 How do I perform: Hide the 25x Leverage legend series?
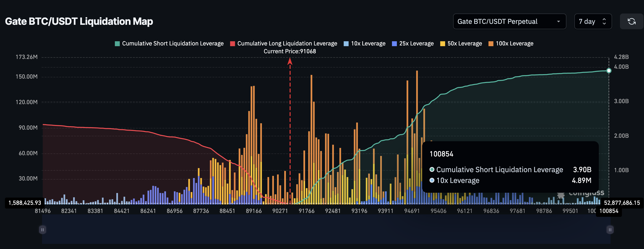click(x=413, y=43)
